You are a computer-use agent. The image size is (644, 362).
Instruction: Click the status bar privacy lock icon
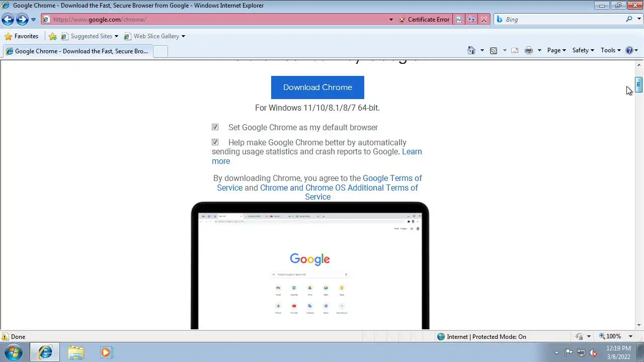(580, 336)
